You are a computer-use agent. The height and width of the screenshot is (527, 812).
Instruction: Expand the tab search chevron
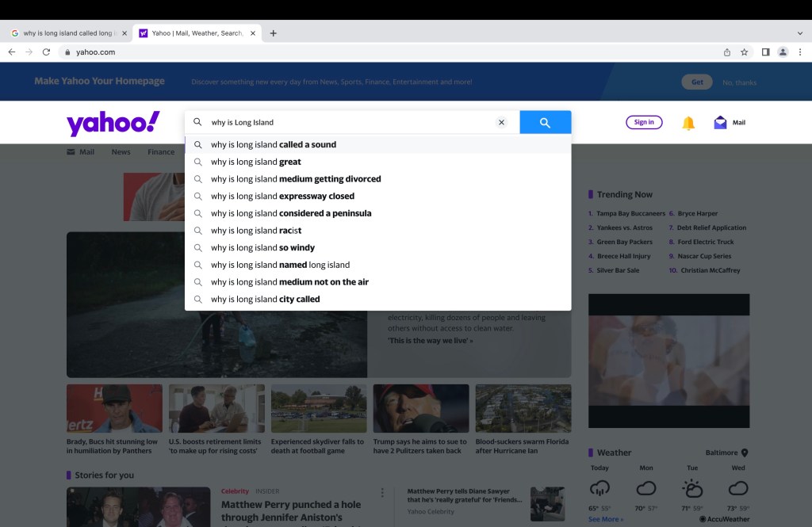tap(799, 33)
